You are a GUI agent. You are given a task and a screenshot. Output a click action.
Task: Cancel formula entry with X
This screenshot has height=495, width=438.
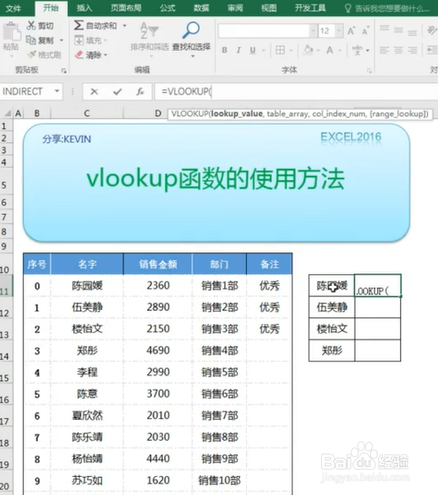94,91
